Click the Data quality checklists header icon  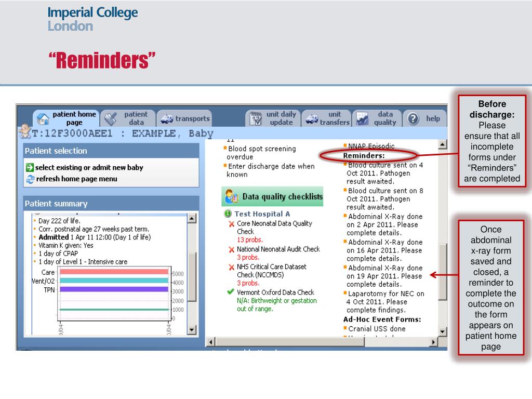[232, 196]
